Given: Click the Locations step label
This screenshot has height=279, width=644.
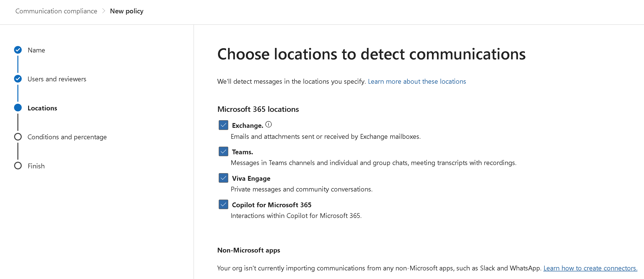Looking at the screenshot, I should tap(42, 108).
